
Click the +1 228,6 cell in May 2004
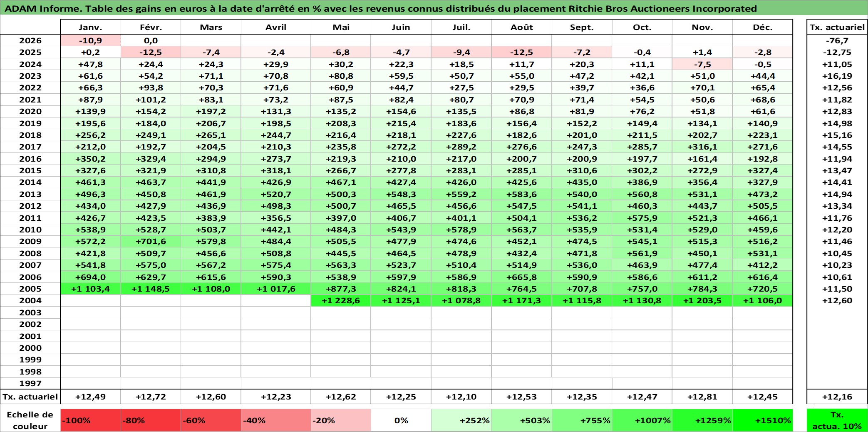coord(341,300)
